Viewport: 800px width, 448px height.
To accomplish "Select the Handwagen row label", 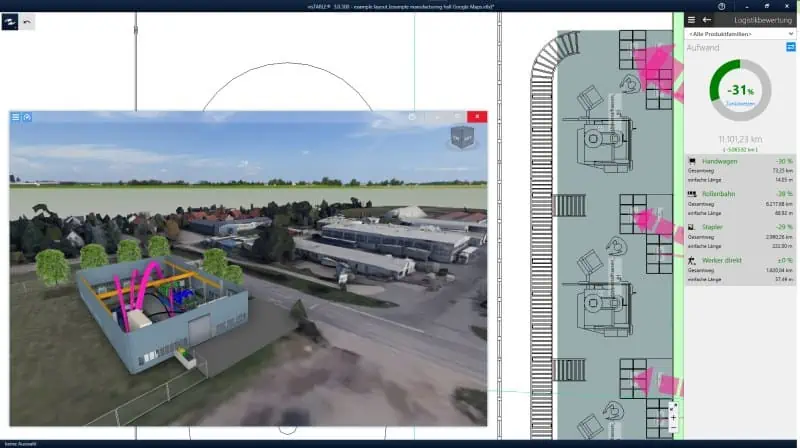I will pyautogui.click(x=719, y=161).
